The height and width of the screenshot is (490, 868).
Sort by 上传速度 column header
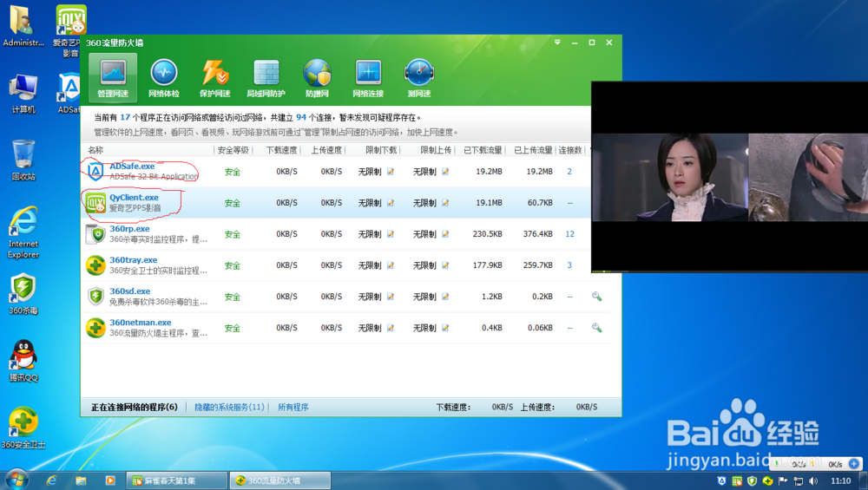(x=326, y=150)
